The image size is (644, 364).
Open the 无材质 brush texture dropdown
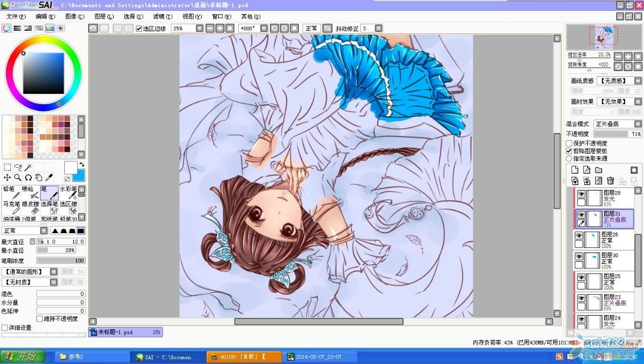pyautogui.click(x=54, y=282)
